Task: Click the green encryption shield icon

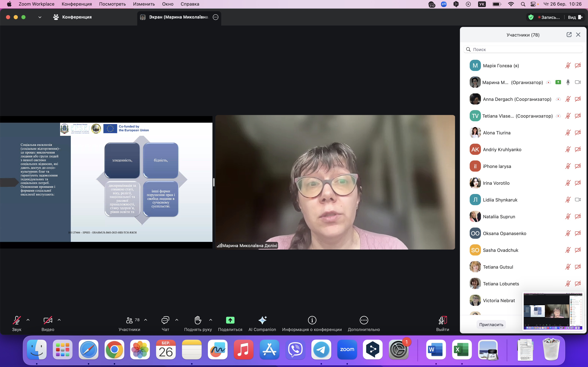Action: (x=531, y=17)
